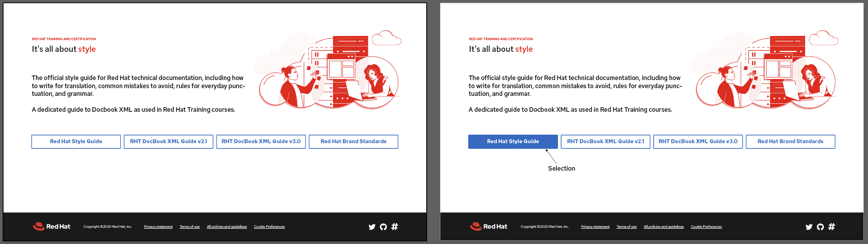Click official style guide paragraph on left page
This screenshot has height=244, width=868.
(x=138, y=86)
